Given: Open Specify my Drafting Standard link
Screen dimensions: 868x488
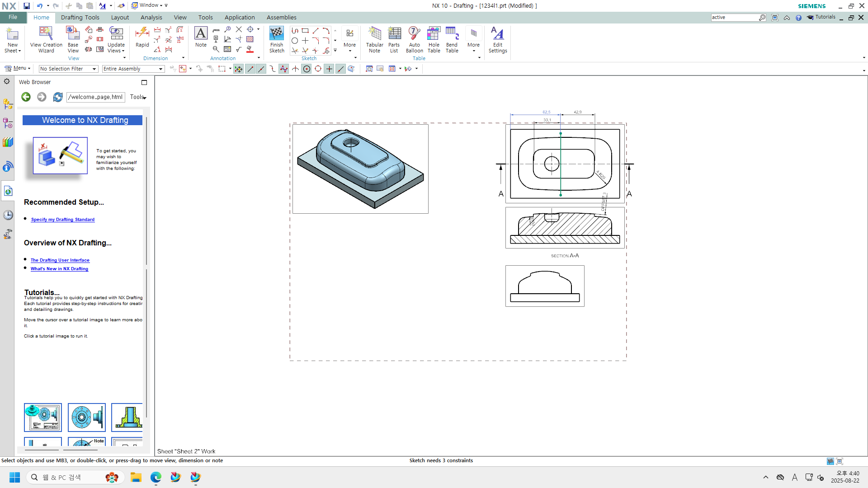Looking at the screenshot, I should click(x=63, y=220).
